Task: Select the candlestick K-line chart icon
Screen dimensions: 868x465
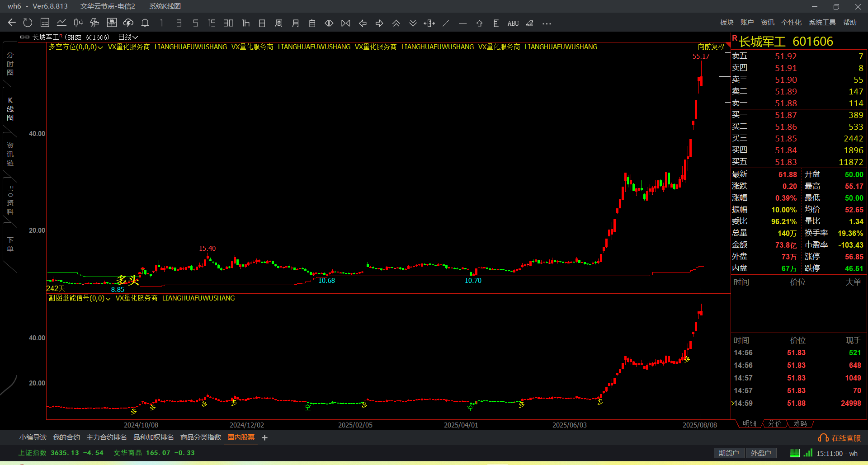Action: click(78, 23)
